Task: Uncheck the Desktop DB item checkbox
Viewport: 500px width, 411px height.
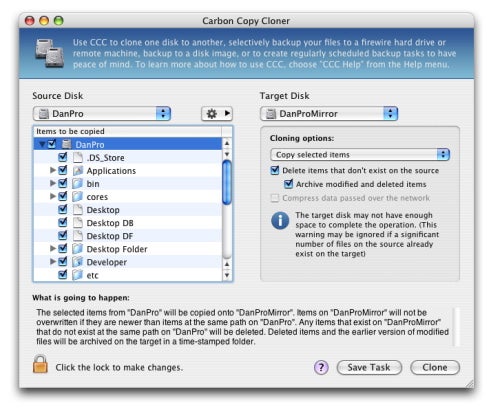Action: point(63,223)
